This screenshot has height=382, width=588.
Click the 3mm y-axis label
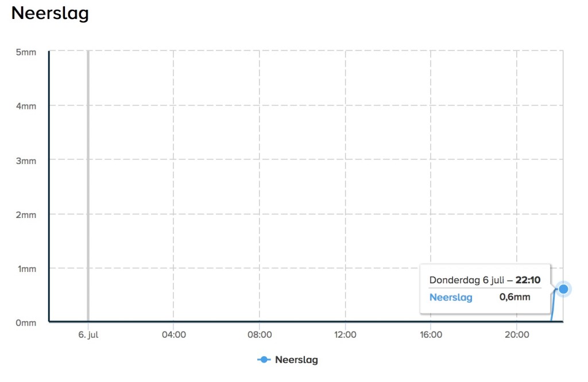pos(26,161)
